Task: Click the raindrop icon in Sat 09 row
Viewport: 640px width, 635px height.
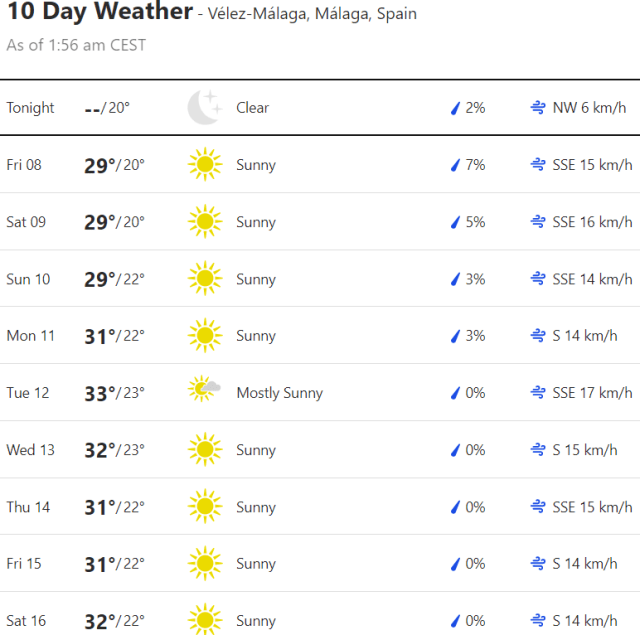Action: (455, 222)
